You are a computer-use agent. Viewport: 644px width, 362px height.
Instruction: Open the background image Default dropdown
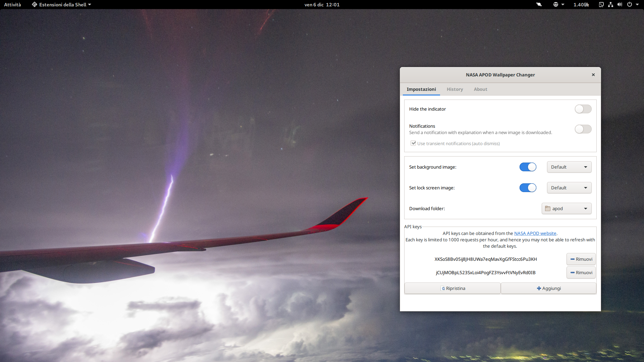569,167
